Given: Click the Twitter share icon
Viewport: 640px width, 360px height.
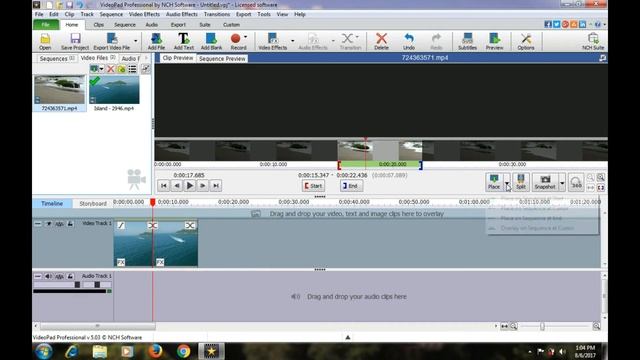Looking at the screenshot, I should tap(556, 24).
